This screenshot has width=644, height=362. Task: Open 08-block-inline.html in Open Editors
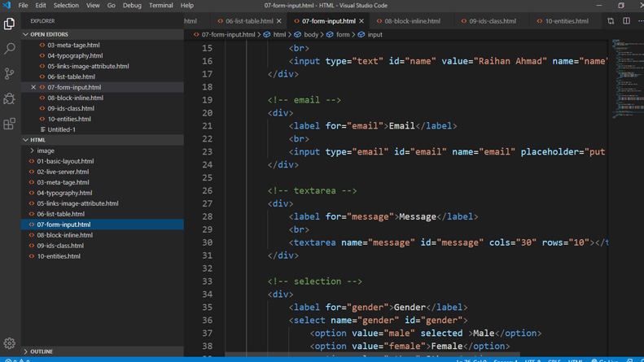click(103, 98)
